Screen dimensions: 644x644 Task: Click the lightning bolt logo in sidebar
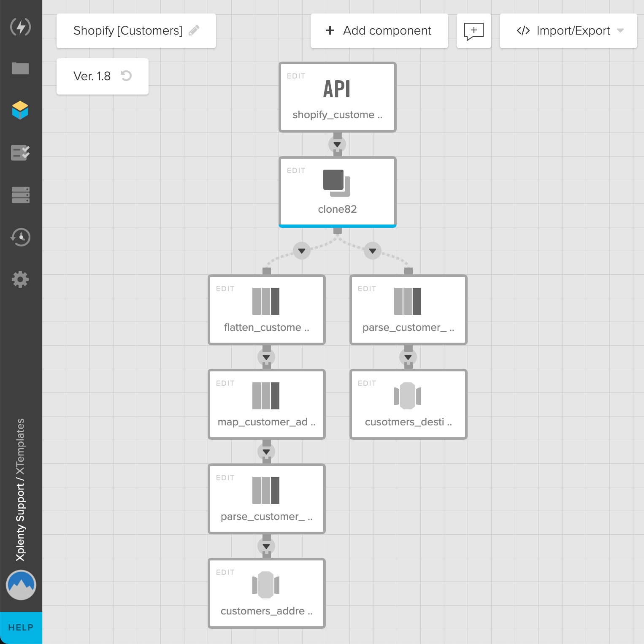tap(20, 27)
